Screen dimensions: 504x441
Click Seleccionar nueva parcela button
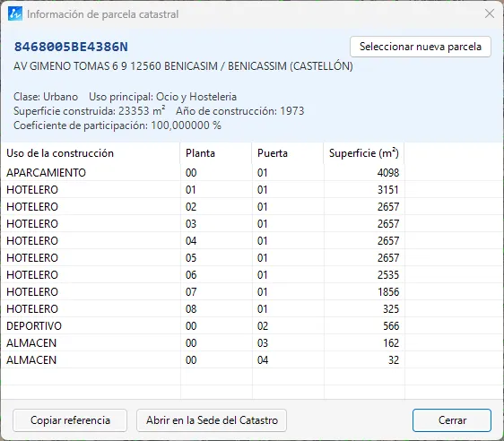point(420,47)
